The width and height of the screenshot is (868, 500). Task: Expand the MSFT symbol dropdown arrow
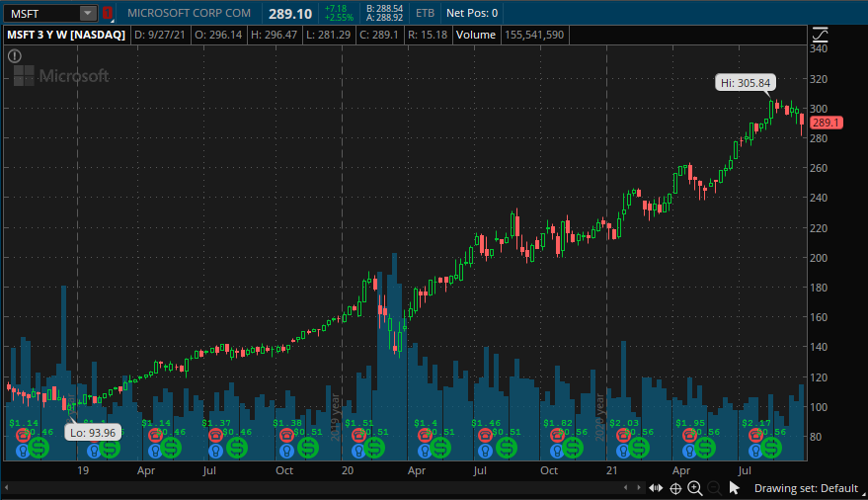pos(88,13)
